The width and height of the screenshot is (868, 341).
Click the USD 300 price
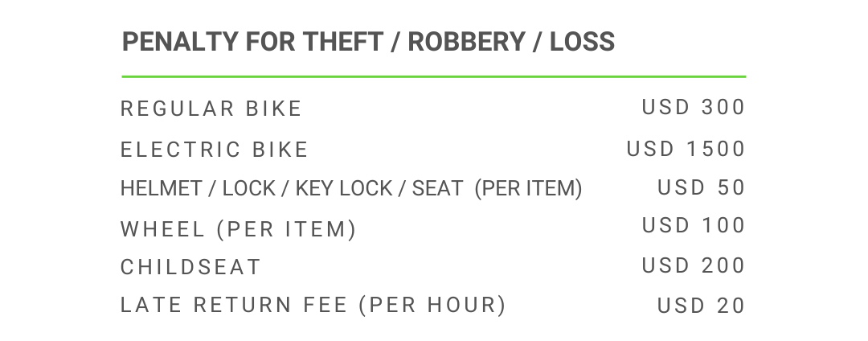[x=694, y=107]
